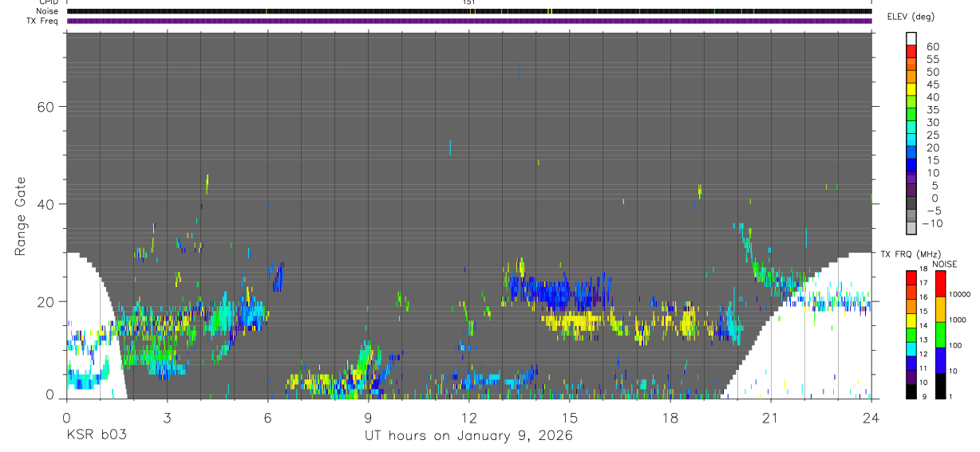Click the Range Gate axis title
Screen dimensions: 980x452
point(20,218)
